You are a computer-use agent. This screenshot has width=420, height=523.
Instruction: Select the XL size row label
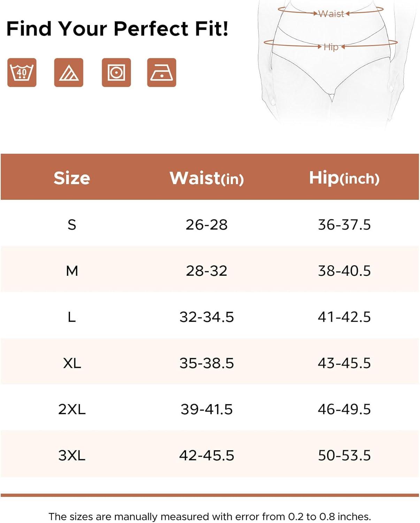(72, 363)
